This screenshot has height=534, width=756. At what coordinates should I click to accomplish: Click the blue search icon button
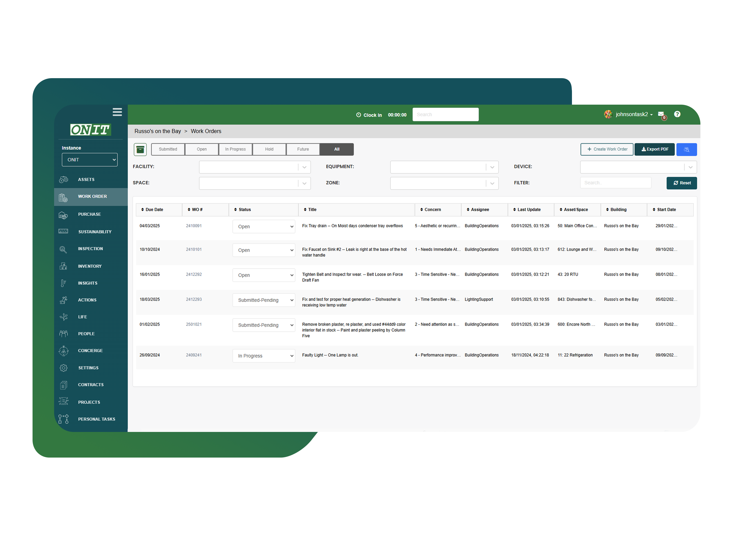pos(686,149)
